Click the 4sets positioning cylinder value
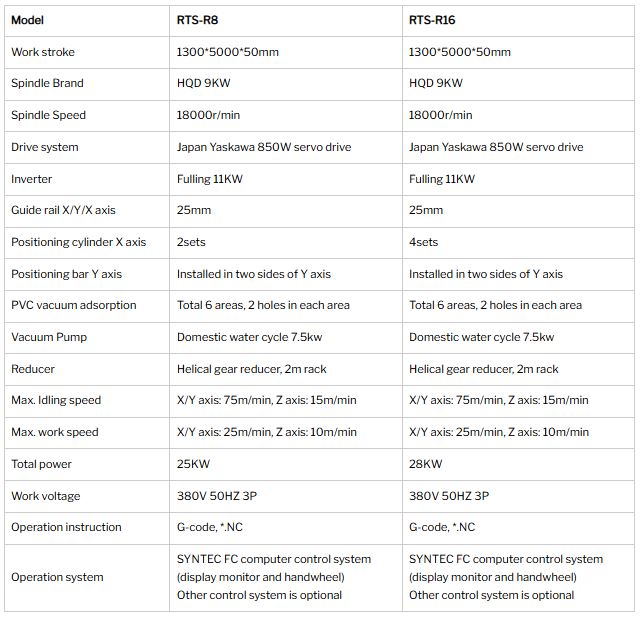This screenshot has width=640, height=620. coord(423,242)
